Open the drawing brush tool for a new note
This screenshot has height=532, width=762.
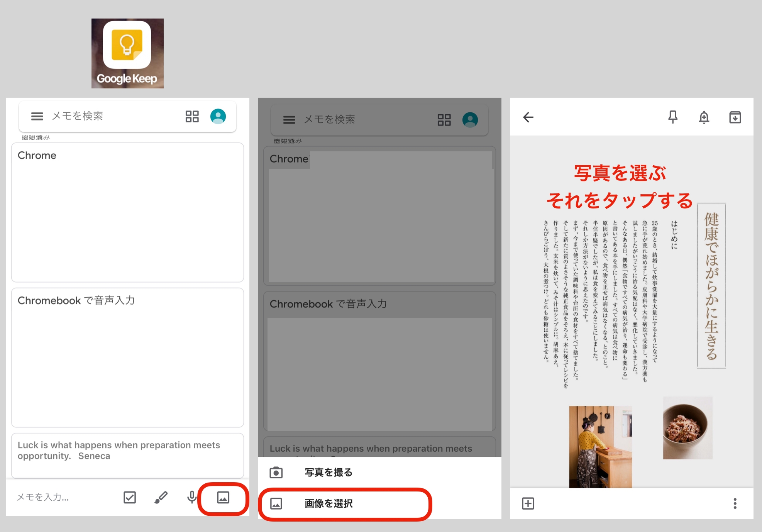click(x=161, y=498)
